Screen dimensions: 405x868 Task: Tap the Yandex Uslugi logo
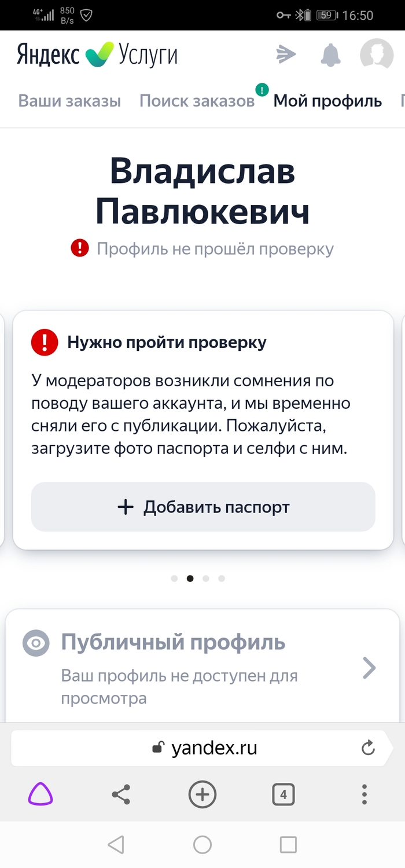coord(97,55)
